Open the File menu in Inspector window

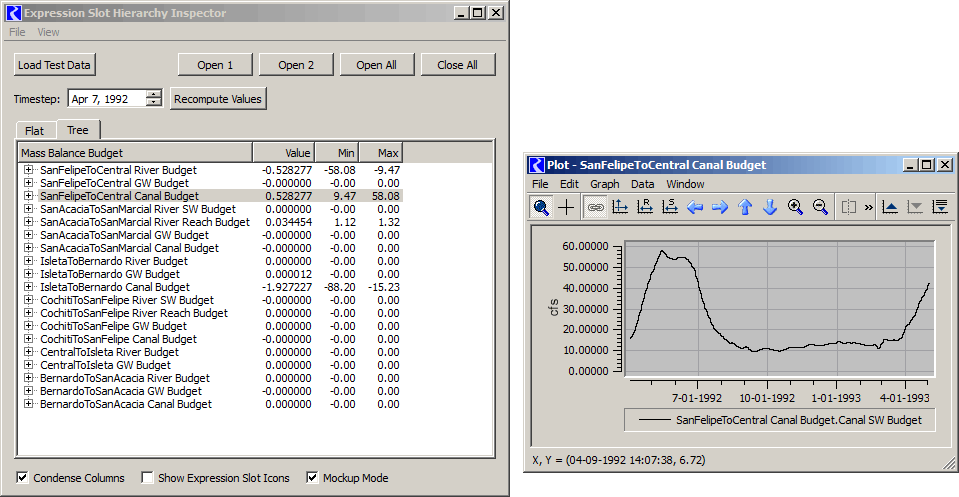[x=17, y=32]
